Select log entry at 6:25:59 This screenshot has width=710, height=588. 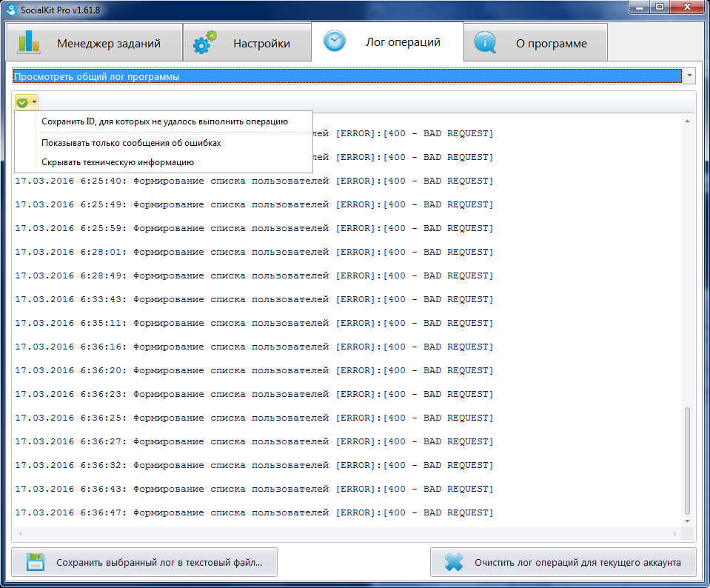click(254, 228)
